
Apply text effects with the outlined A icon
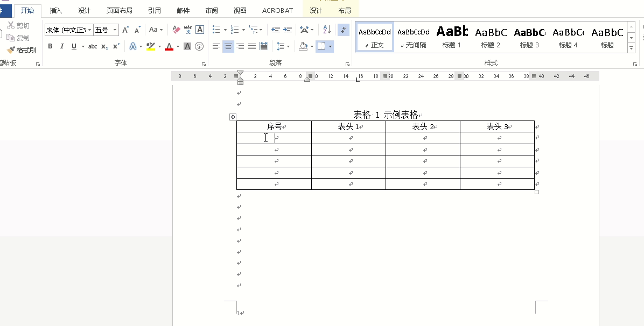point(133,46)
